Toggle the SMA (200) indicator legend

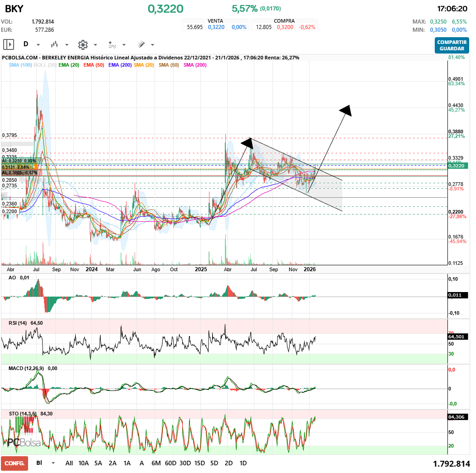[x=195, y=65]
